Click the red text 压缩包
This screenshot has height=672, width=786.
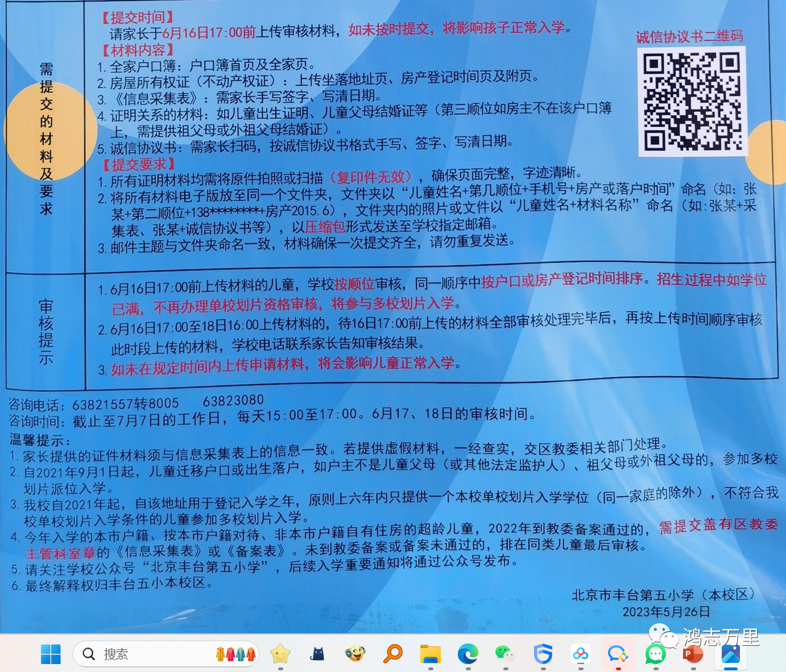click(x=325, y=227)
